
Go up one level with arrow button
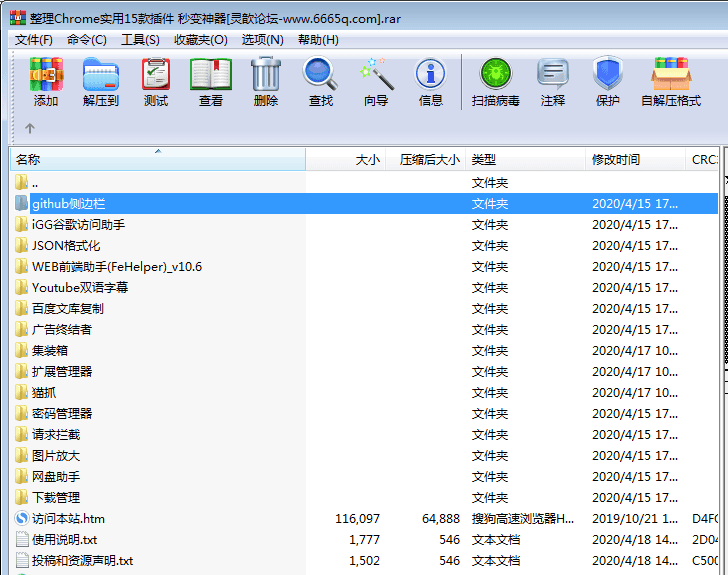coord(30,128)
